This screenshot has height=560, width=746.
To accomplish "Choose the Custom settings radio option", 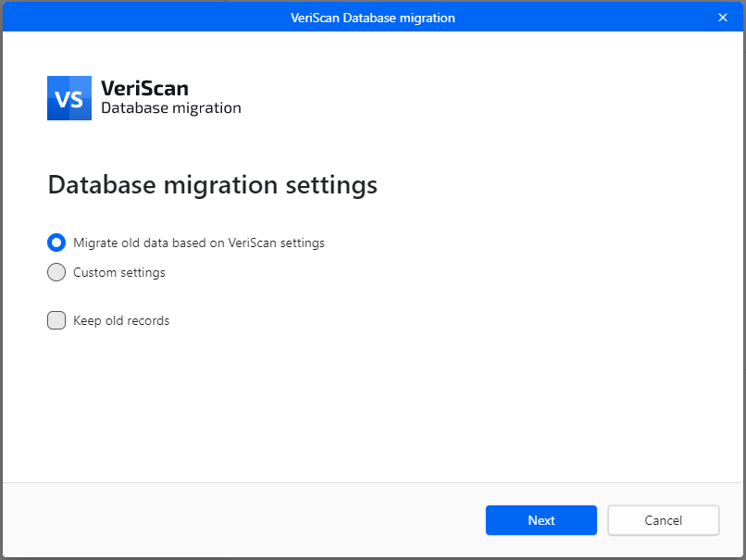I will 56,272.
